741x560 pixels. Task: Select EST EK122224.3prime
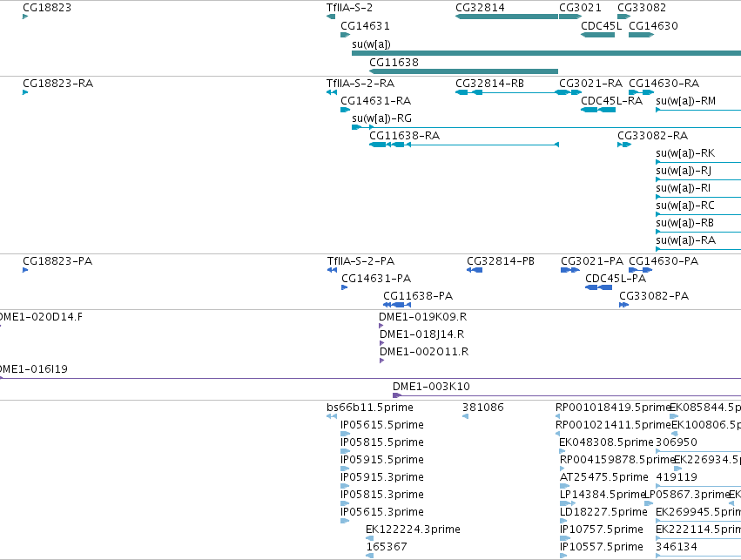tap(413, 530)
